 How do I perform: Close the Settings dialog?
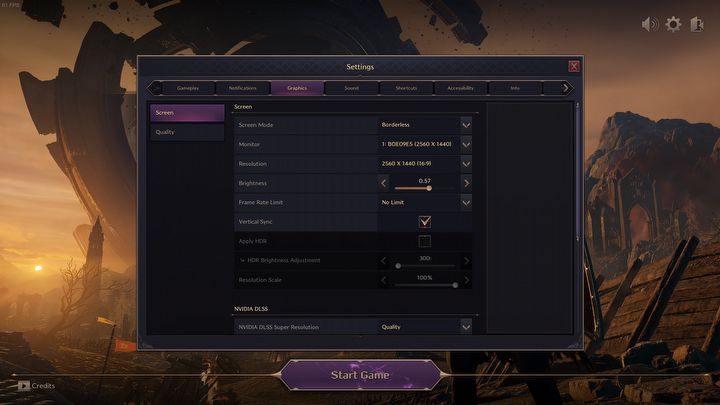point(574,67)
